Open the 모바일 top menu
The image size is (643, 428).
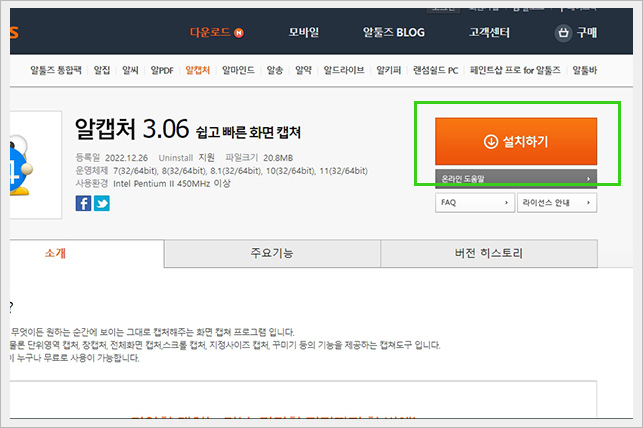[304, 32]
